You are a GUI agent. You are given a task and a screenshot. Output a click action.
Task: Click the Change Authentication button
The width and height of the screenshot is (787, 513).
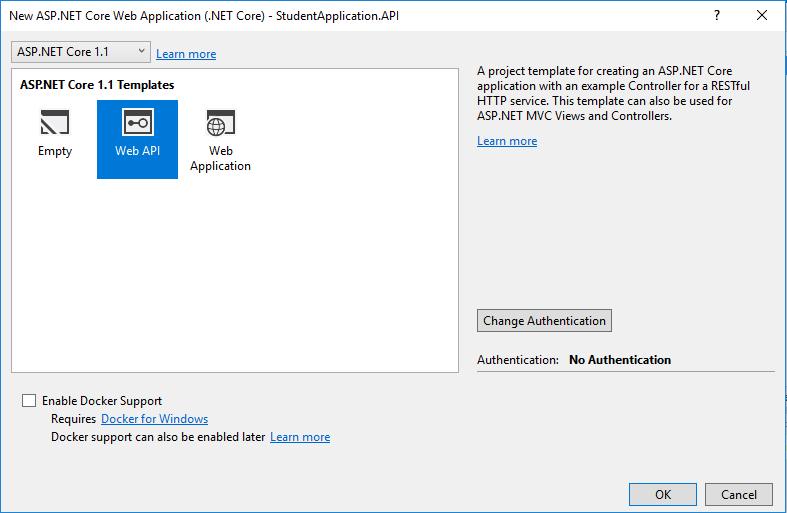[x=544, y=320]
